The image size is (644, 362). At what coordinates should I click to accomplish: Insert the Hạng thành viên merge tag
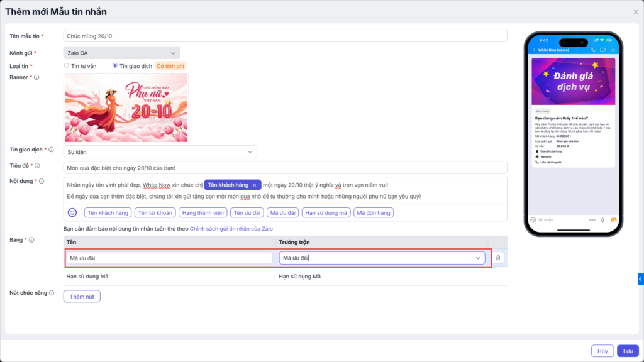coord(203,212)
